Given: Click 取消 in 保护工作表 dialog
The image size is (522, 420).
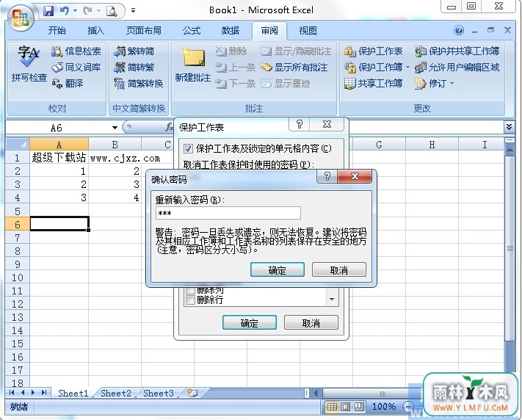Looking at the screenshot, I should point(311,323).
